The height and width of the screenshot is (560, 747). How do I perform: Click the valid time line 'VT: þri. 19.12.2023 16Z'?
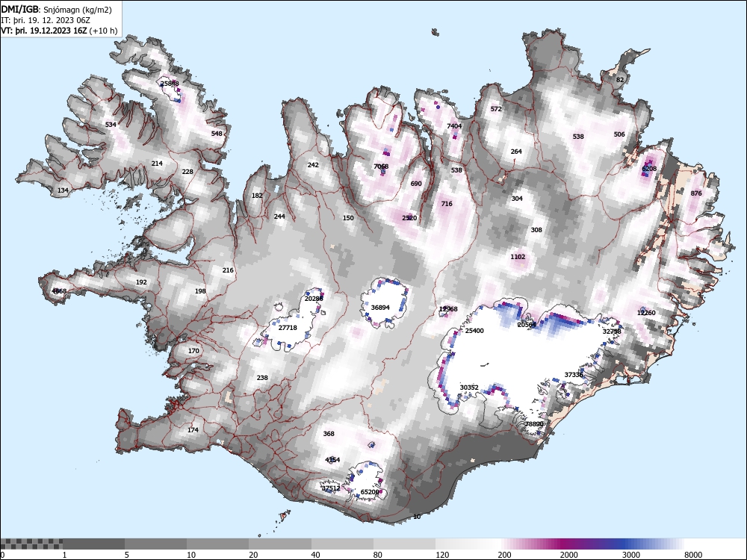tap(44, 31)
